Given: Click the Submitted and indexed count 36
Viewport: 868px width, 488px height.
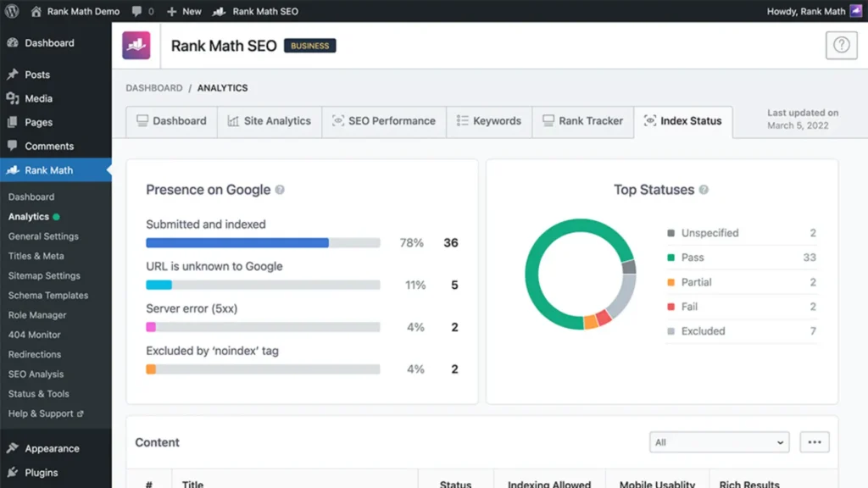Looking at the screenshot, I should pyautogui.click(x=451, y=242).
